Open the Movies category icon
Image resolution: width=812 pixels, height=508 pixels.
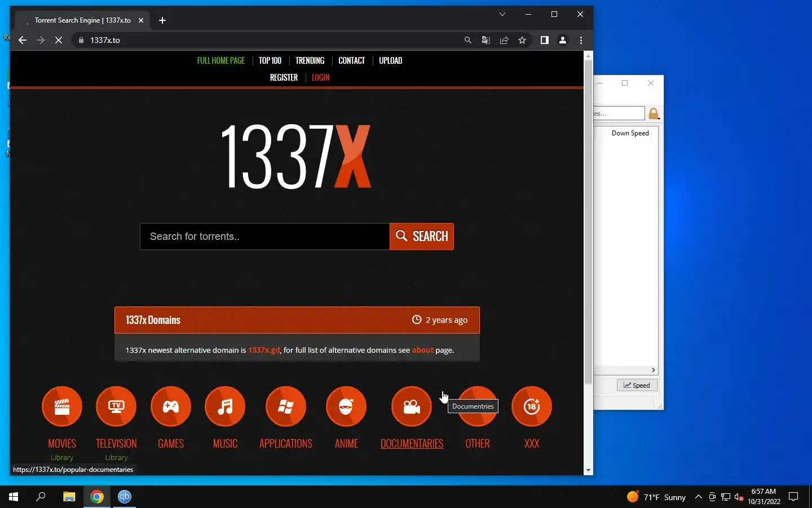[62, 406]
